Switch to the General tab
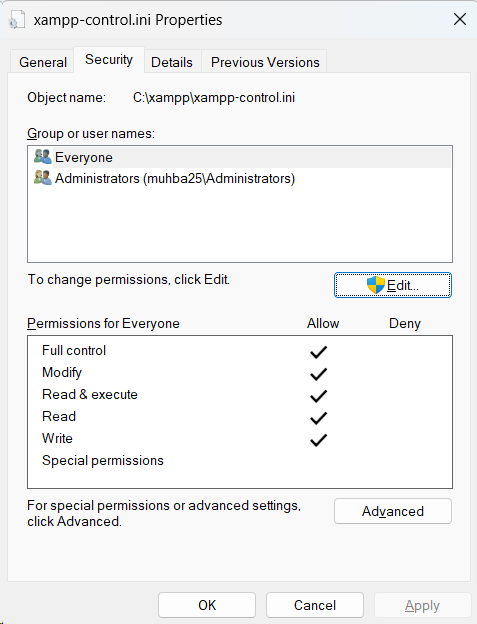 43,62
